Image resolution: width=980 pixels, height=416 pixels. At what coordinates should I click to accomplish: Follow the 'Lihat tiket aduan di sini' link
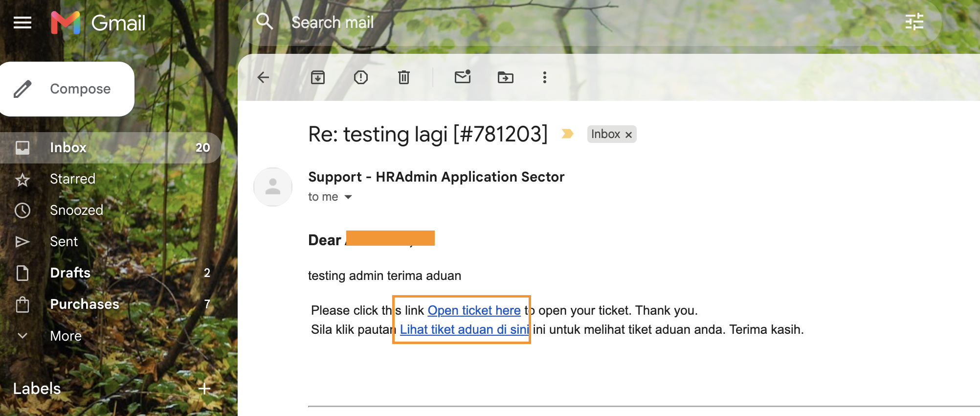[x=465, y=329]
